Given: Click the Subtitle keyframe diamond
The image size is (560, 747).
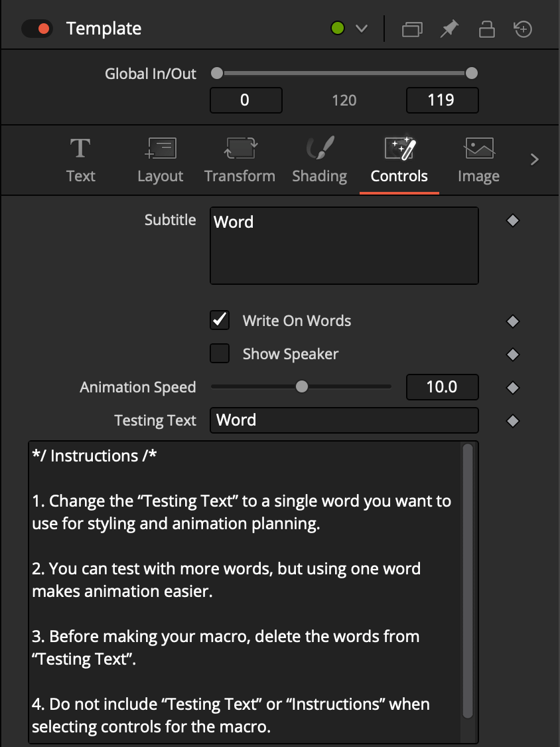Looking at the screenshot, I should [512, 221].
